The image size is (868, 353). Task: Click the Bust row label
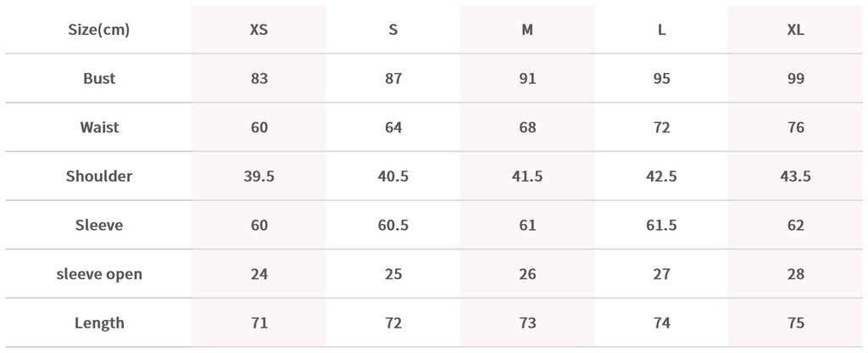pyautogui.click(x=98, y=79)
